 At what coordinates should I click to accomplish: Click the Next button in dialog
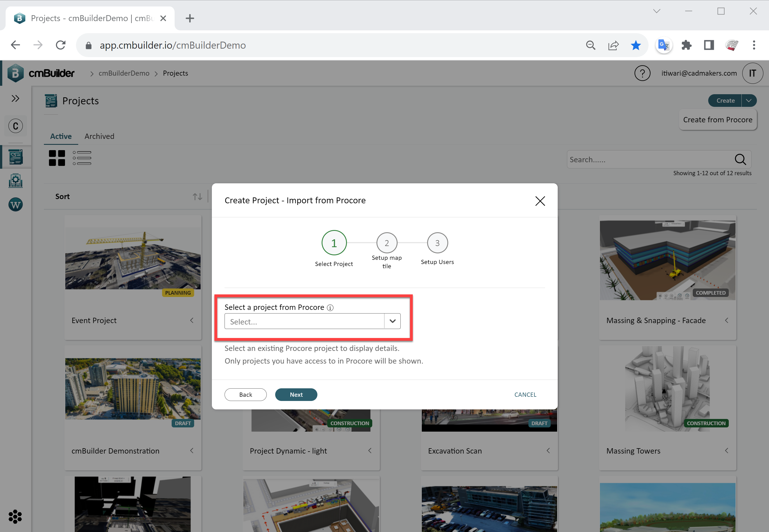[x=296, y=394]
